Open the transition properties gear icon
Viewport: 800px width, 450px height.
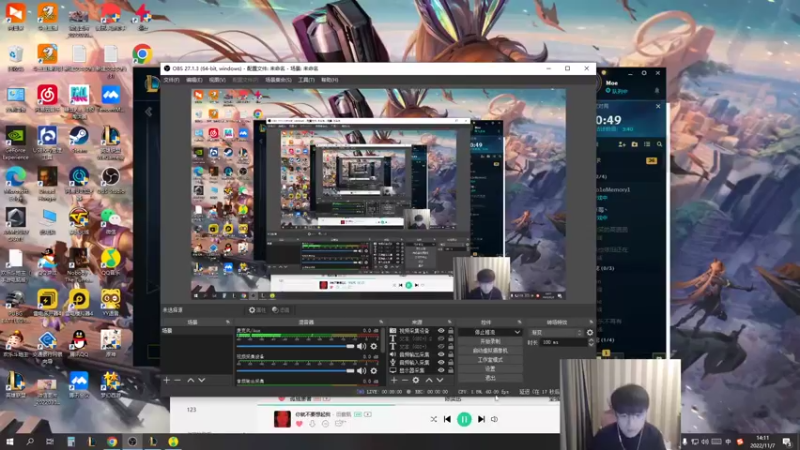pos(590,332)
